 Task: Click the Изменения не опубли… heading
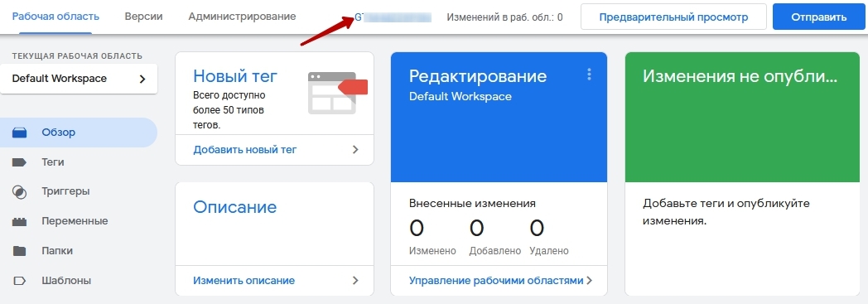(740, 76)
